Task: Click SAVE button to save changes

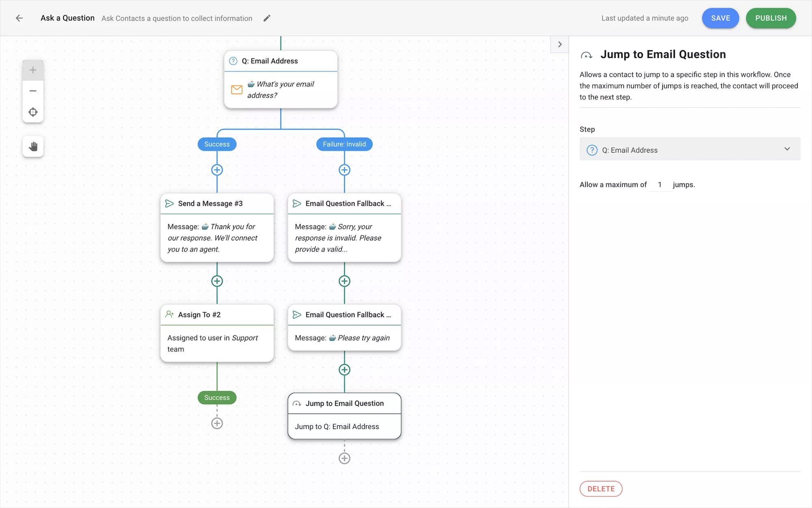Action: click(x=720, y=18)
